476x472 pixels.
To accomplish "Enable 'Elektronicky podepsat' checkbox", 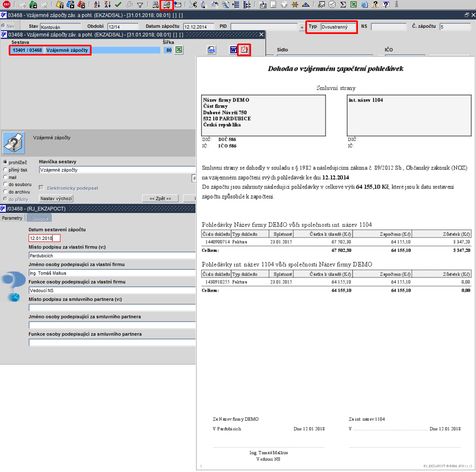I will pyautogui.click(x=41, y=188).
